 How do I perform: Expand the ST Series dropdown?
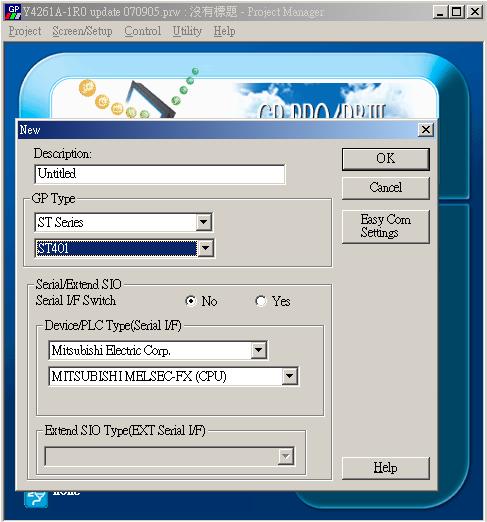click(204, 222)
